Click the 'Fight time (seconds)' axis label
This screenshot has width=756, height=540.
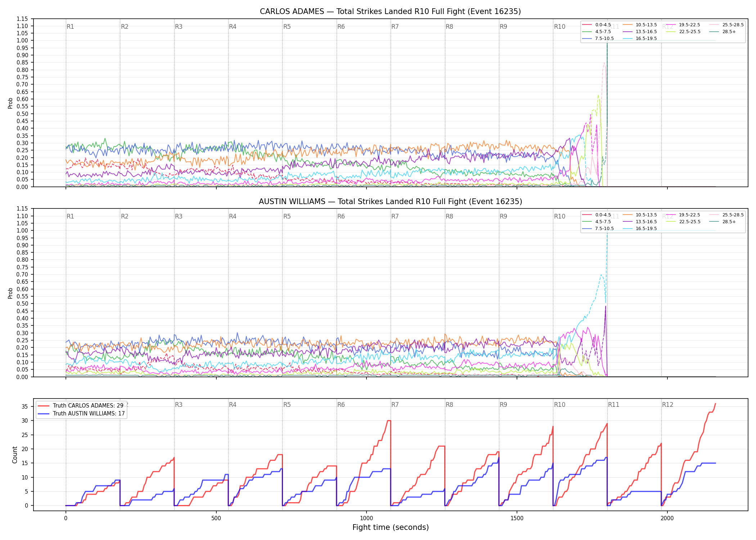pos(391,527)
